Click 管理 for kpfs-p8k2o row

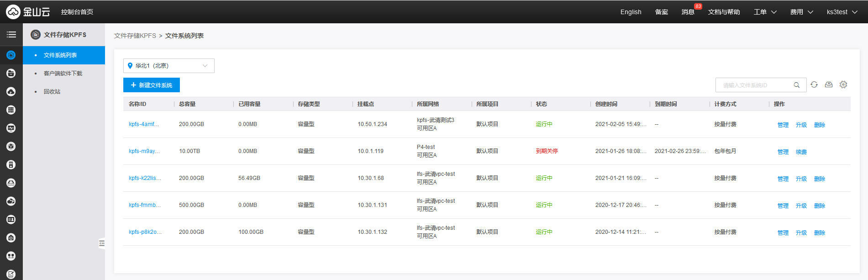tap(783, 232)
